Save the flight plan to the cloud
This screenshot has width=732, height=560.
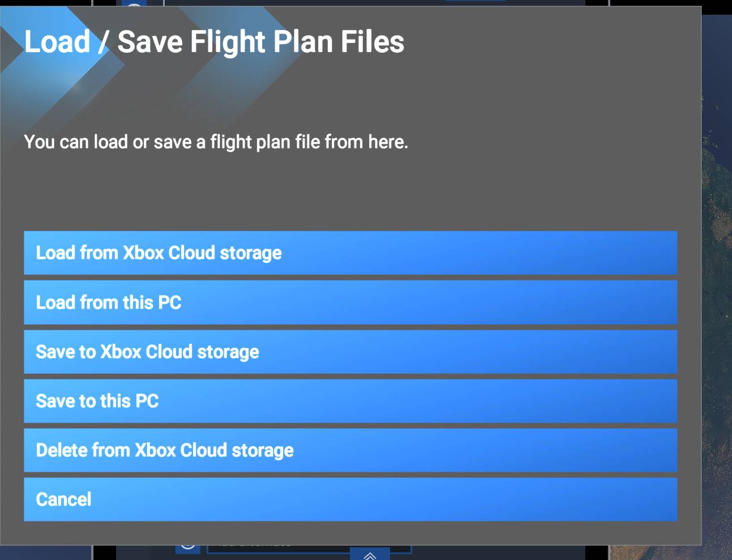350,352
